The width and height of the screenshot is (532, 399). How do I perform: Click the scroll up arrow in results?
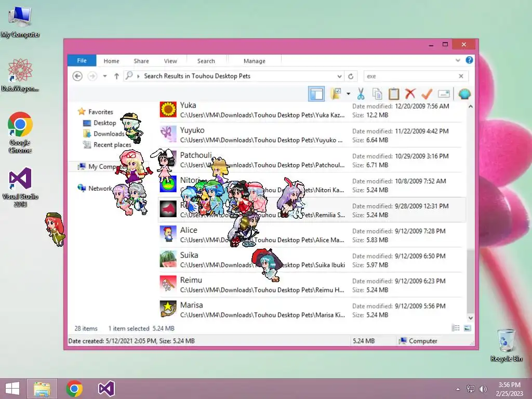coord(470,107)
